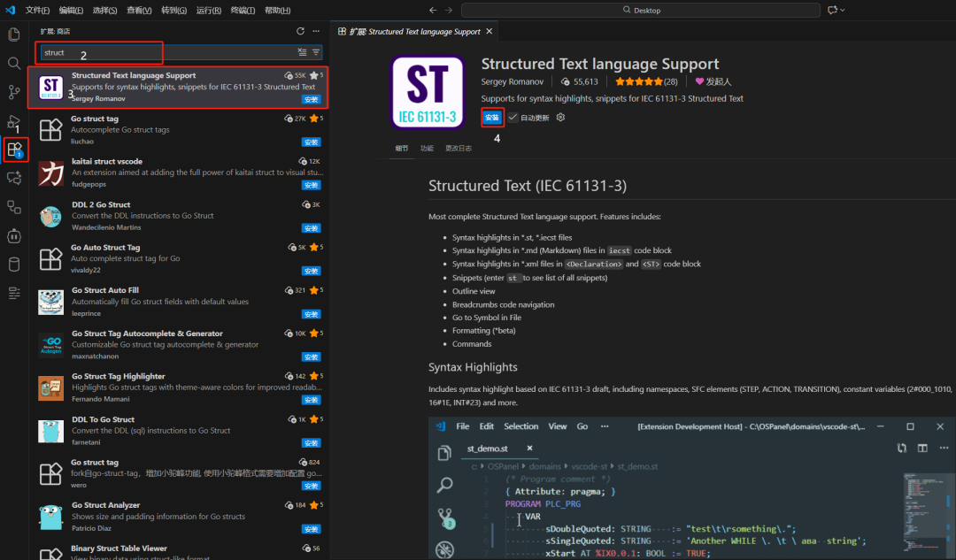
Task: Open the chat dropdown in title bar
Action: click(x=836, y=10)
